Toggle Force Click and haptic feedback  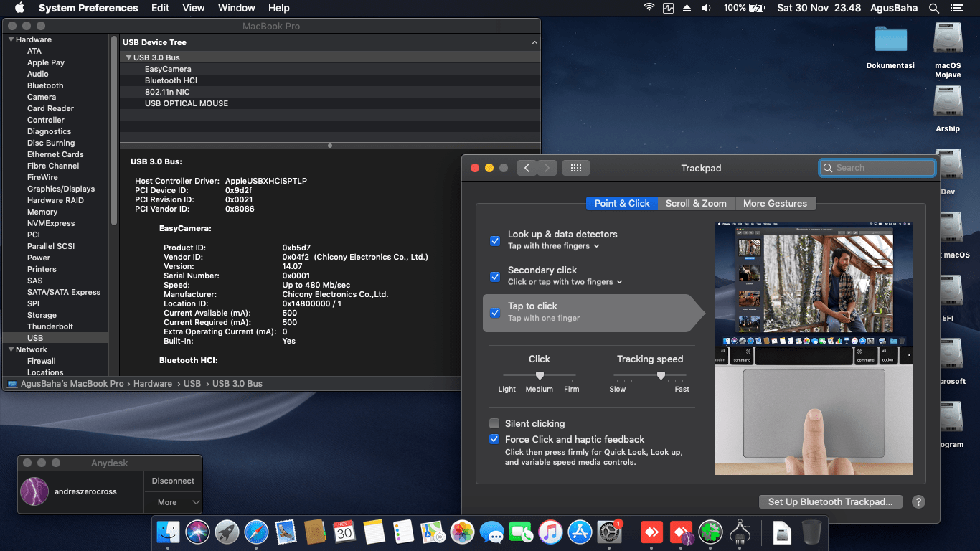click(494, 439)
